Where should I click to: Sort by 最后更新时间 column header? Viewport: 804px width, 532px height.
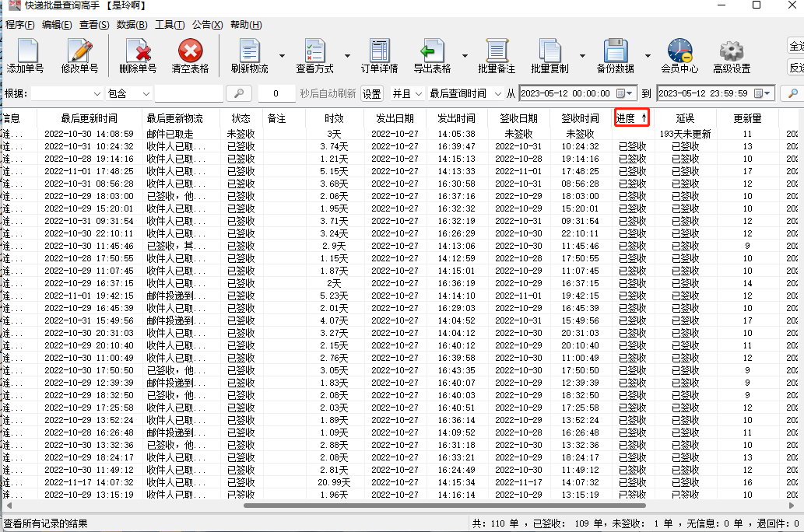pos(90,118)
